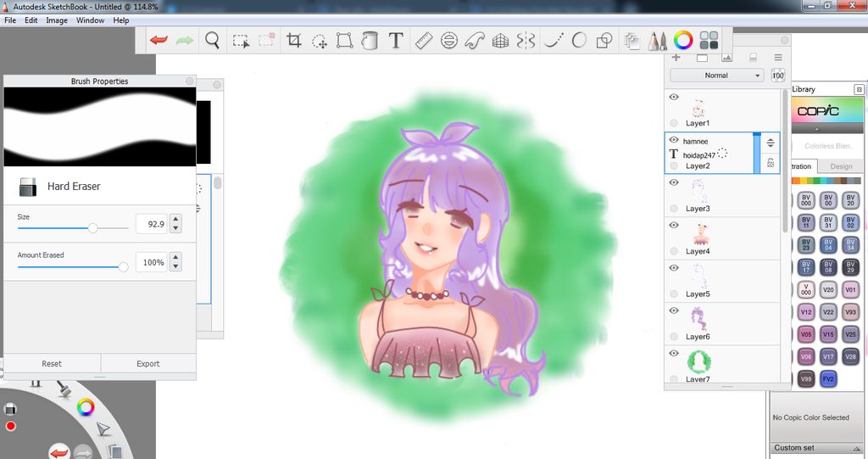Open the Image menu
Image resolution: width=868 pixels, height=459 pixels.
pyautogui.click(x=57, y=20)
